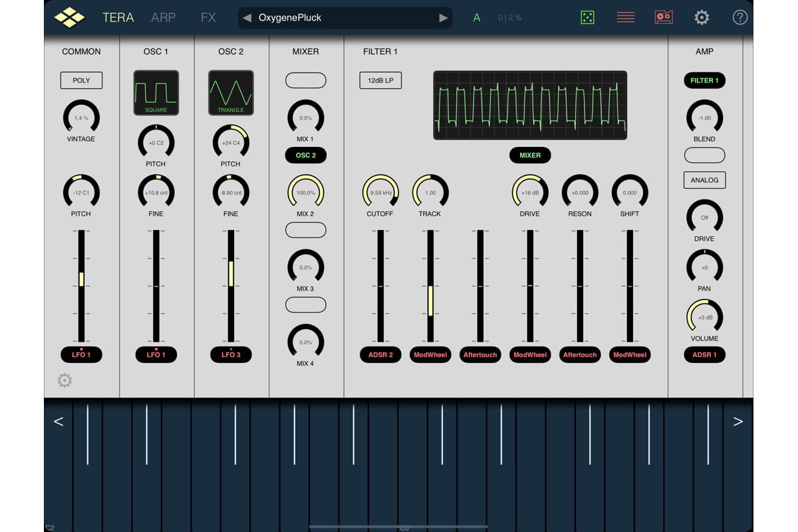Screen dimensions: 798x532
Task: Open the Aftertouch source under RESON
Action: tap(580, 354)
